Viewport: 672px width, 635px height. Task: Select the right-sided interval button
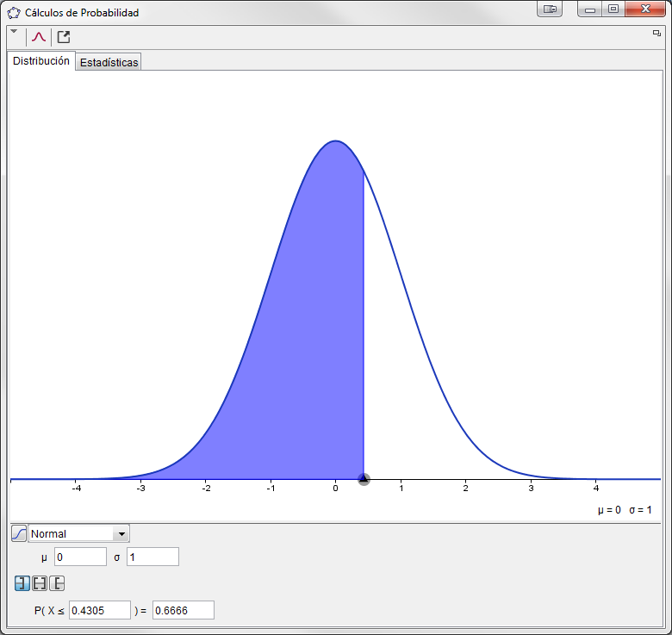(57, 583)
